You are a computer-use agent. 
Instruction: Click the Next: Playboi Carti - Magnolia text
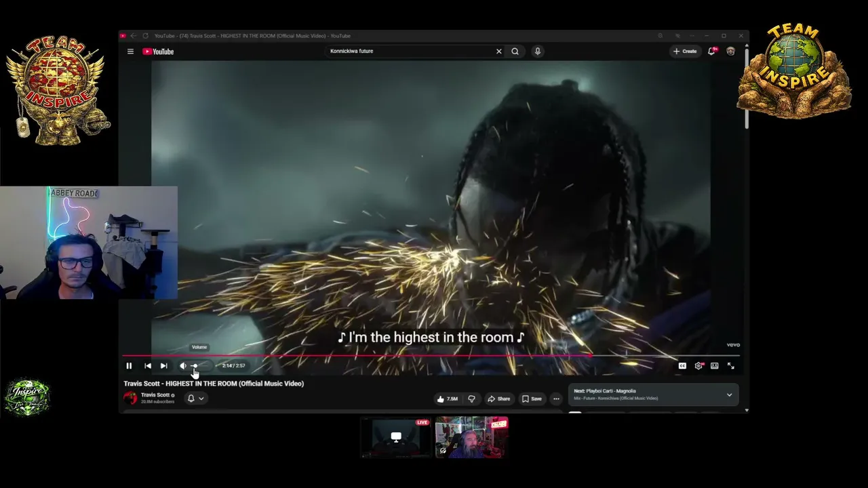pyautogui.click(x=605, y=391)
